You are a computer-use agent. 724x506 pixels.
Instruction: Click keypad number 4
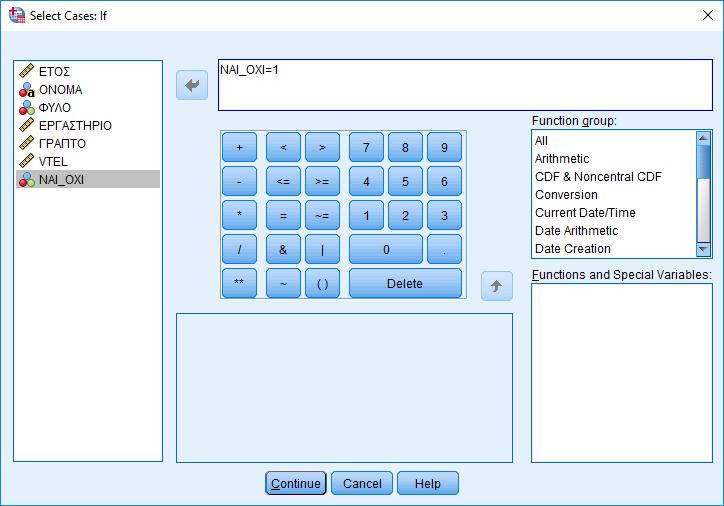366,181
